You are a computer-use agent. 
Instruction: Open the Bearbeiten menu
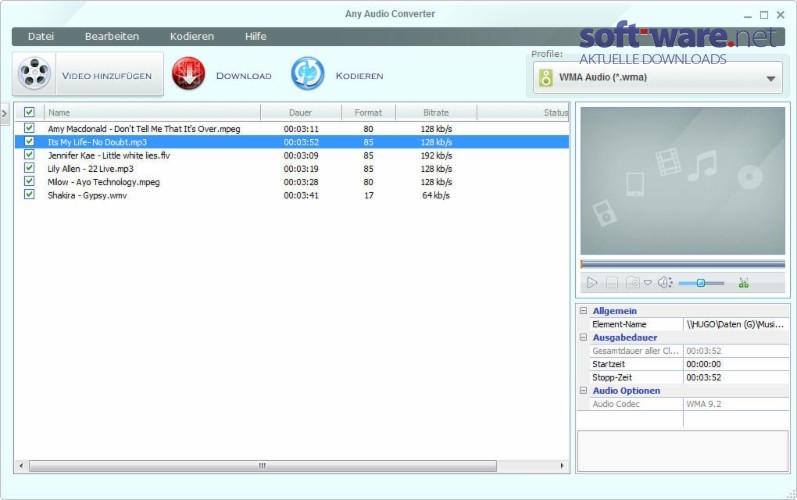[112, 37]
